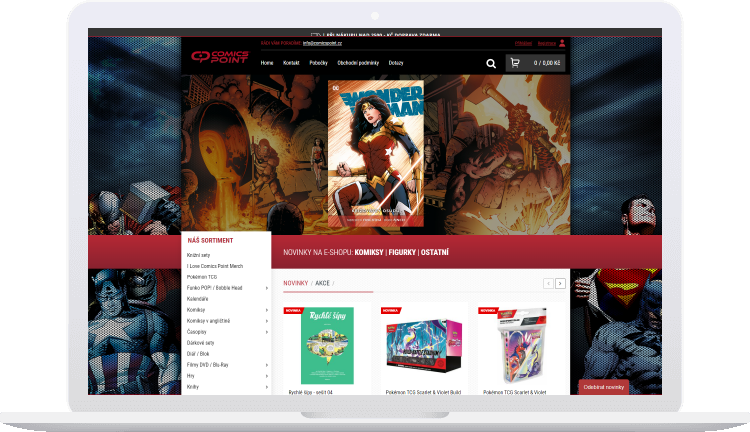The image size is (750, 432).
Task: Open the Rychlé šípy product image
Action: pos(327,345)
